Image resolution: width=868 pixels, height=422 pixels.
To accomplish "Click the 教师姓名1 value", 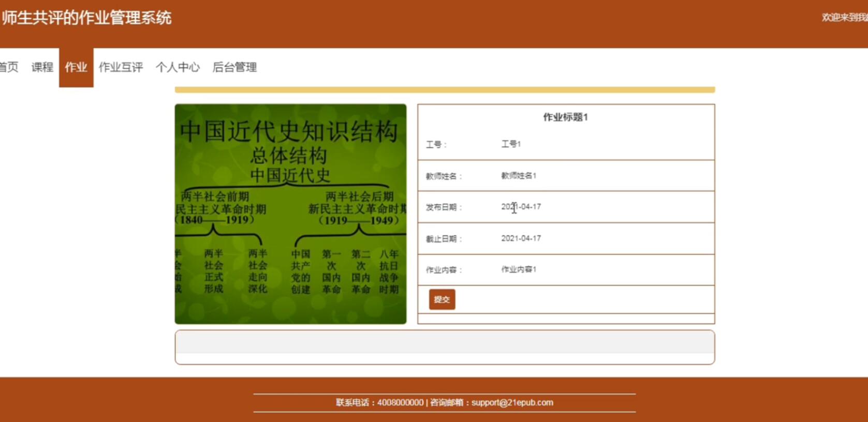I will 519,176.
